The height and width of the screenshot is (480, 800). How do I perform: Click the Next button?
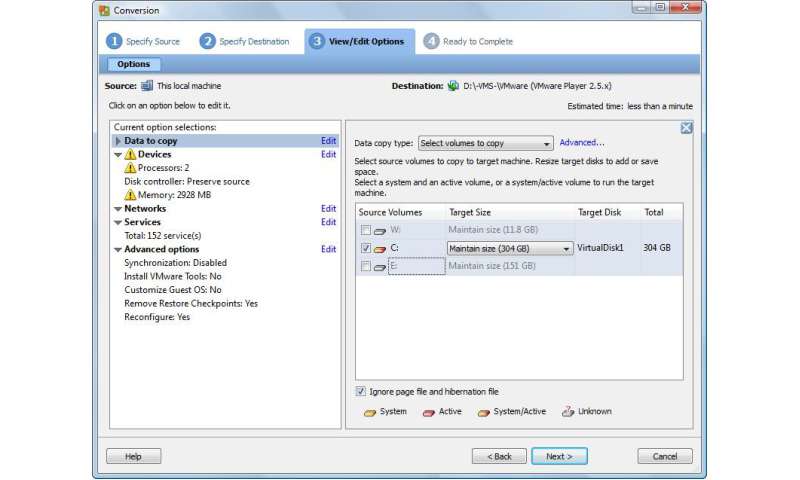(x=559, y=456)
